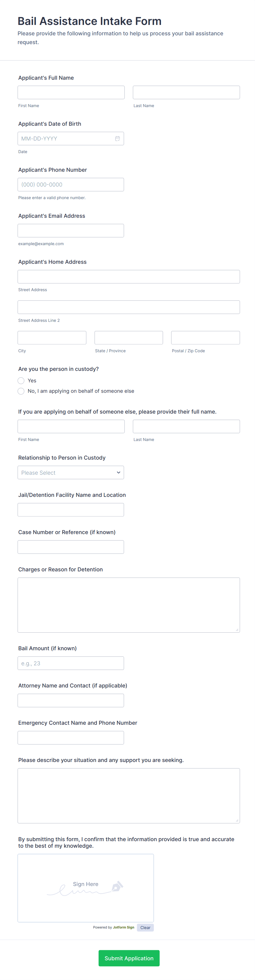Image resolution: width=255 pixels, height=980 pixels.
Task: Sign in the Sign Here signature box
Action: pyautogui.click(x=86, y=887)
